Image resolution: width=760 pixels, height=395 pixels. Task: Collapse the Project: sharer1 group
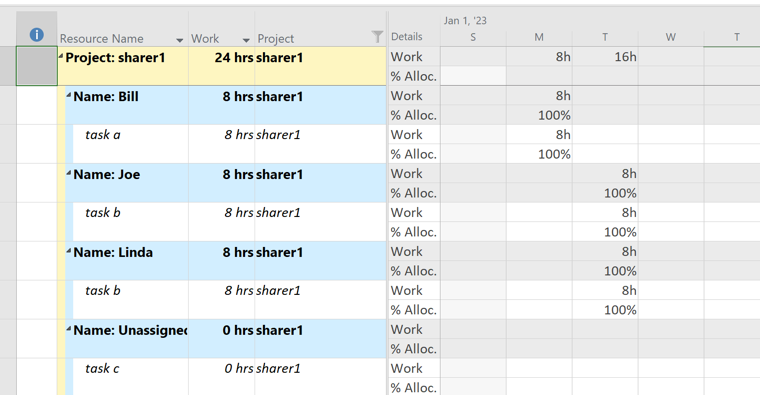pos(61,57)
